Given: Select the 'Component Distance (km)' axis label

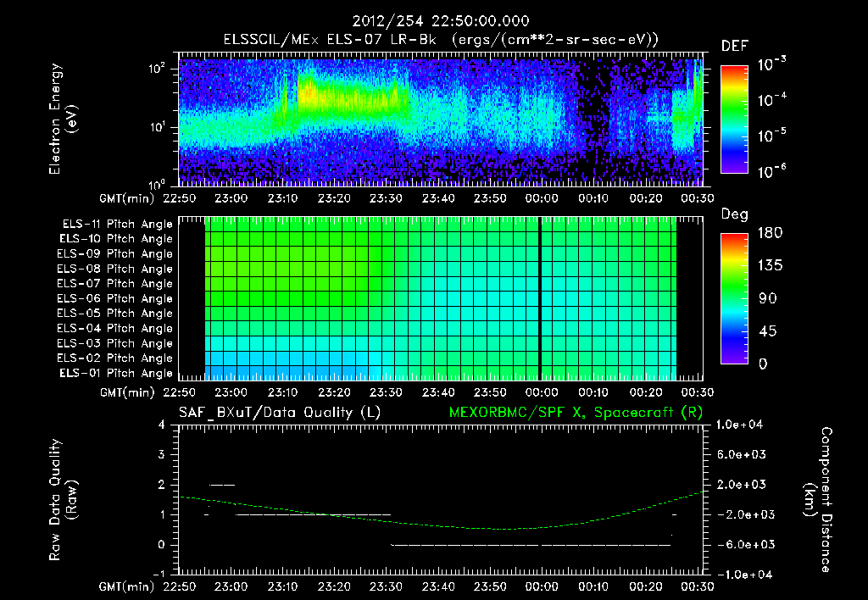Looking at the screenshot, I should (818, 499).
